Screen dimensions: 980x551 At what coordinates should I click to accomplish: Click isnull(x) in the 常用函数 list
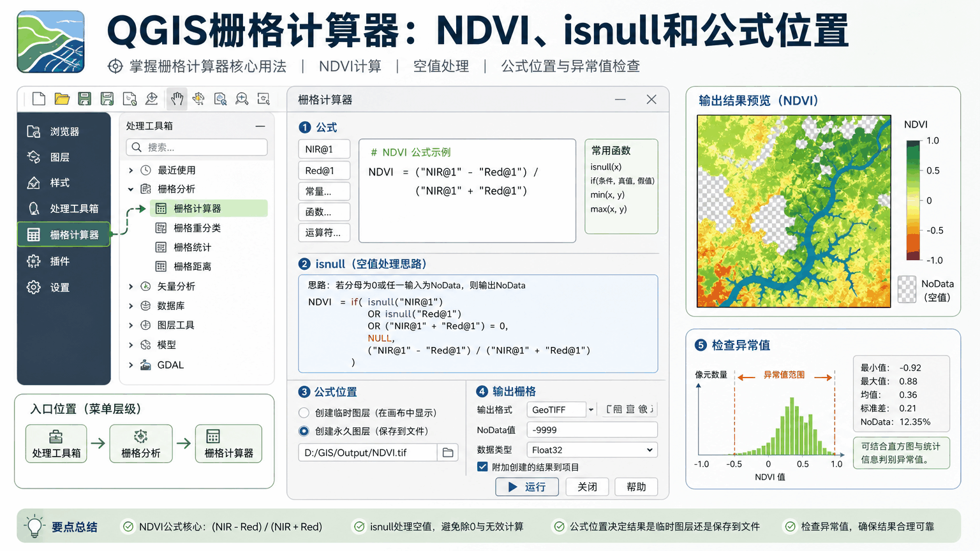[x=606, y=167]
